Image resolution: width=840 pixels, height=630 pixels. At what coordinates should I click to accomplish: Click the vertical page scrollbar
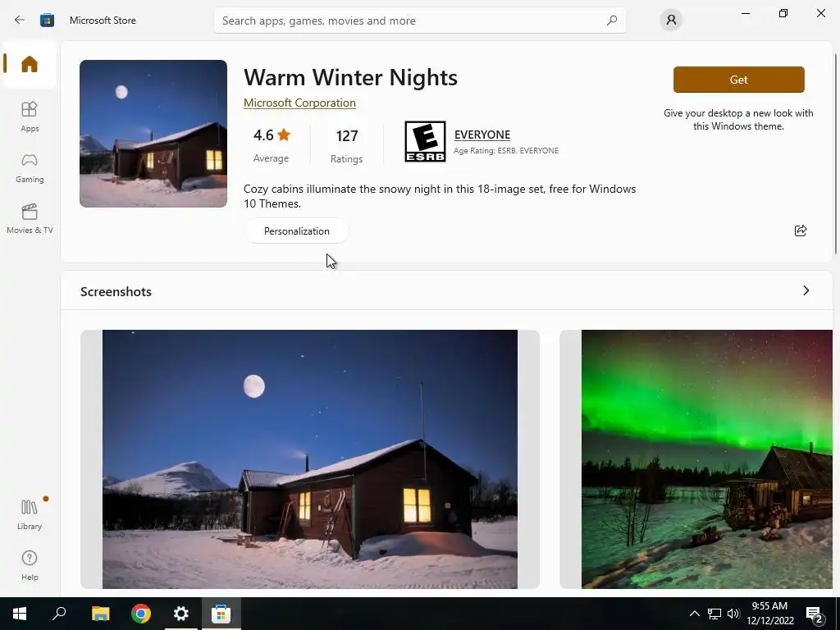pyautogui.click(x=836, y=154)
